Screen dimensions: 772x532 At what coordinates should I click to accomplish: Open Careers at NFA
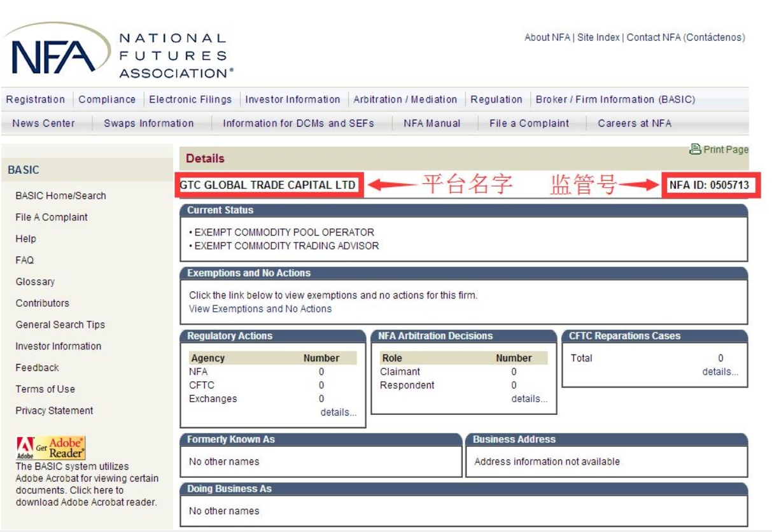[635, 123]
